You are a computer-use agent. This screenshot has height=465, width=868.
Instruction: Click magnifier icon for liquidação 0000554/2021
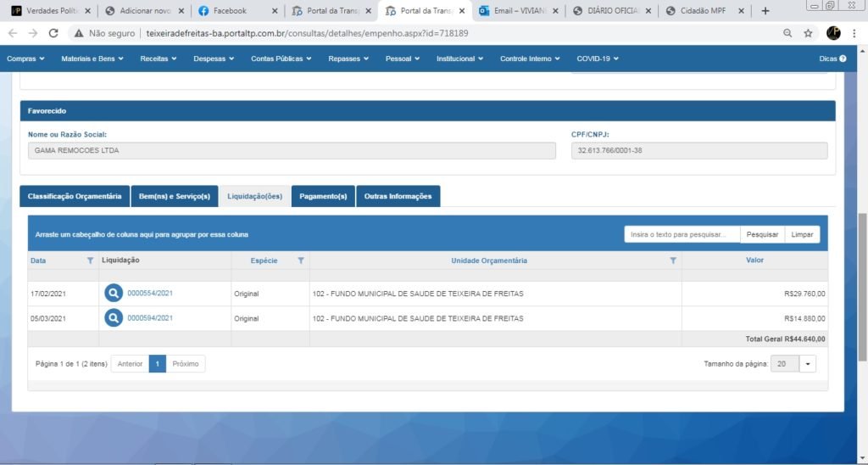[114, 294]
